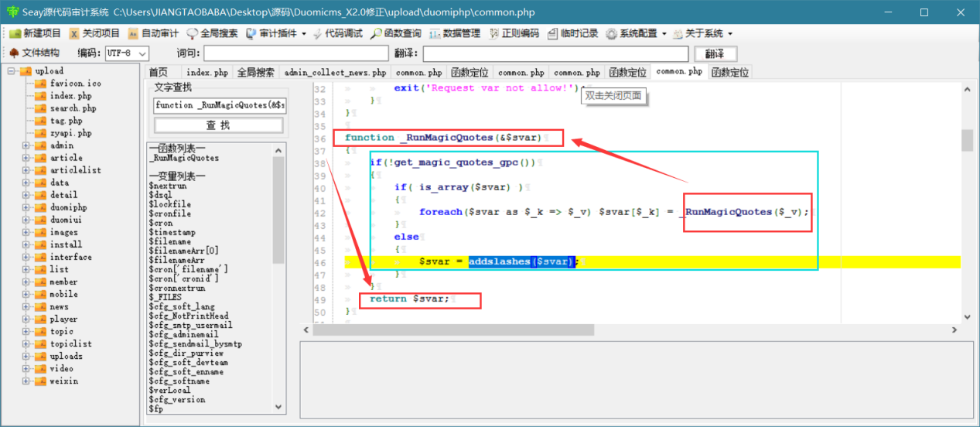Select the player folder in tree
This screenshot has height=427, width=980.
(64, 319)
